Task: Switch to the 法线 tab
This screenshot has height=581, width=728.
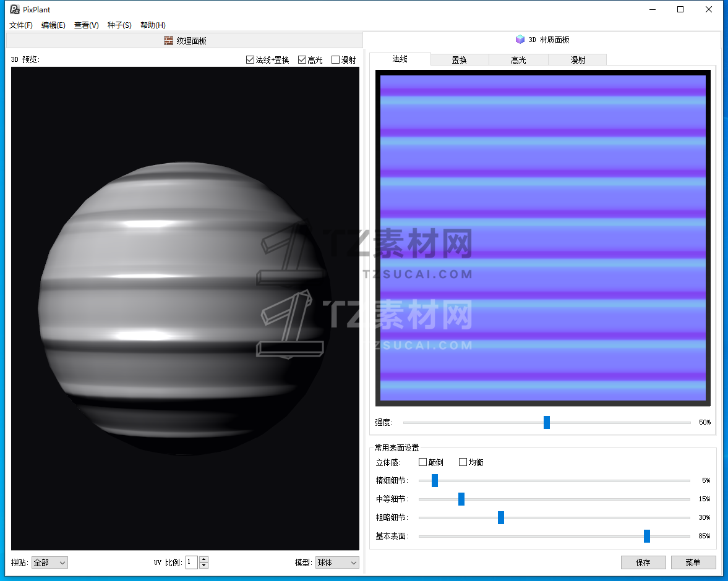Action: click(400, 59)
